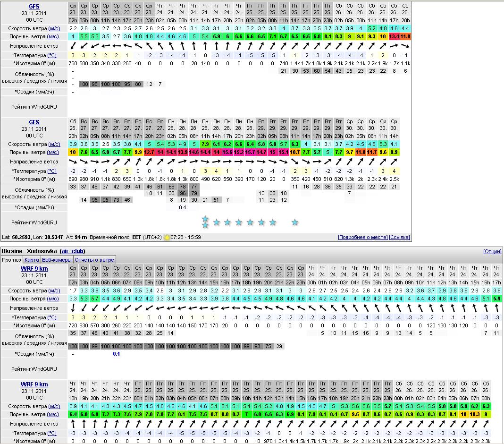Open the Подробнее о месте link
Screen dimensions: 504x444
(x=362, y=237)
